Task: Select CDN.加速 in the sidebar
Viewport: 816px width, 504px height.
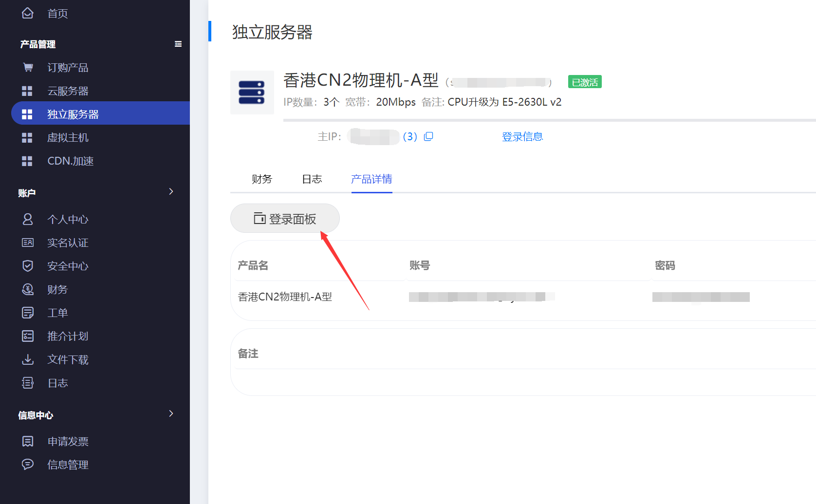Action: pos(70,161)
